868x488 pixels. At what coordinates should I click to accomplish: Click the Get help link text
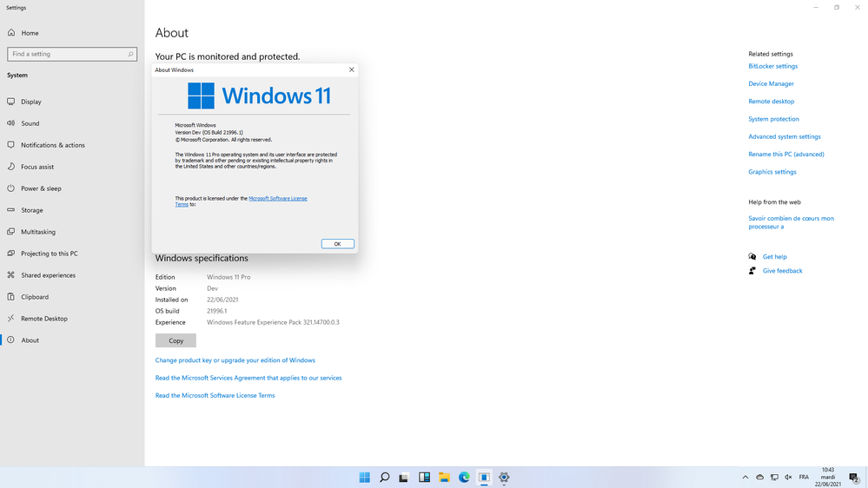coord(774,257)
